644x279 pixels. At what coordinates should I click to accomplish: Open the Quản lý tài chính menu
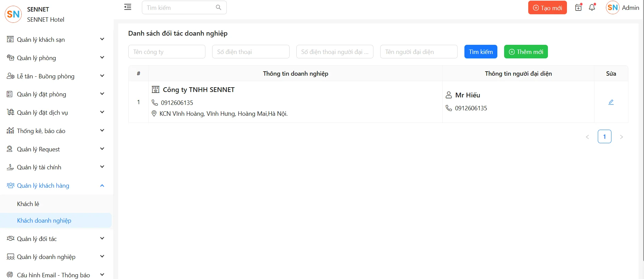tap(56, 167)
